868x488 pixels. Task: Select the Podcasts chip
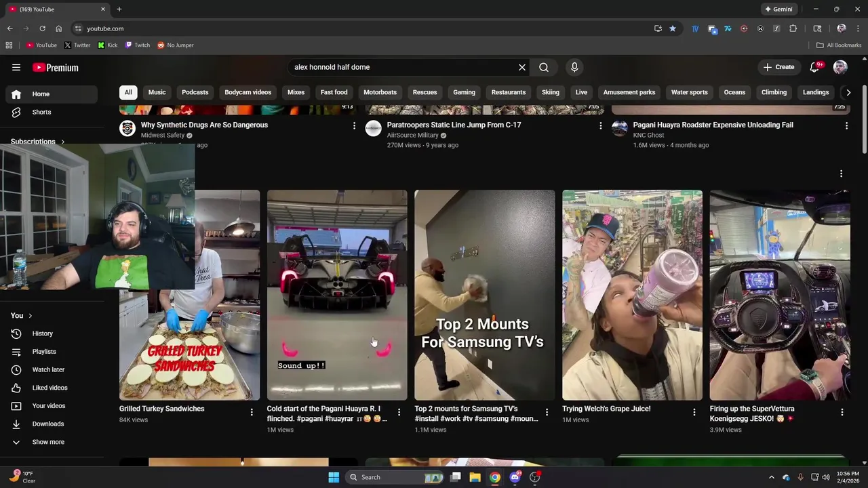tap(195, 92)
